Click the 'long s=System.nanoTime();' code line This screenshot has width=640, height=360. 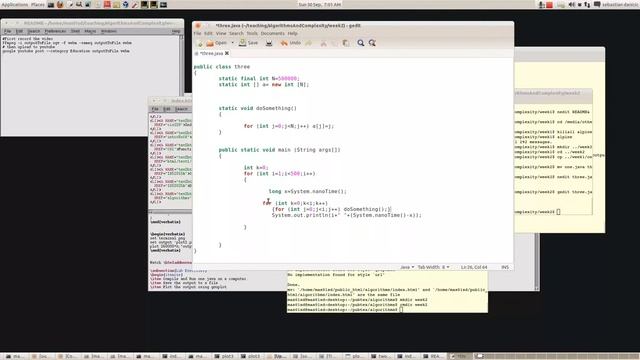point(307,191)
